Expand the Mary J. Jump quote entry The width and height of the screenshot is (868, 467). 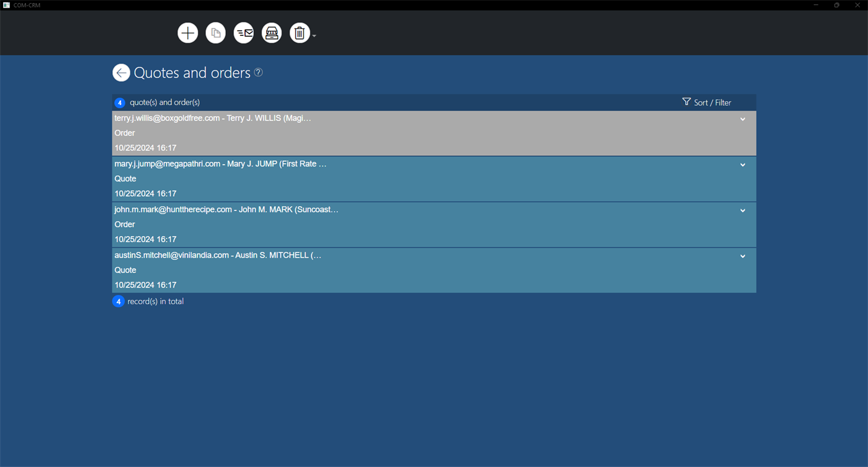coord(742,165)
